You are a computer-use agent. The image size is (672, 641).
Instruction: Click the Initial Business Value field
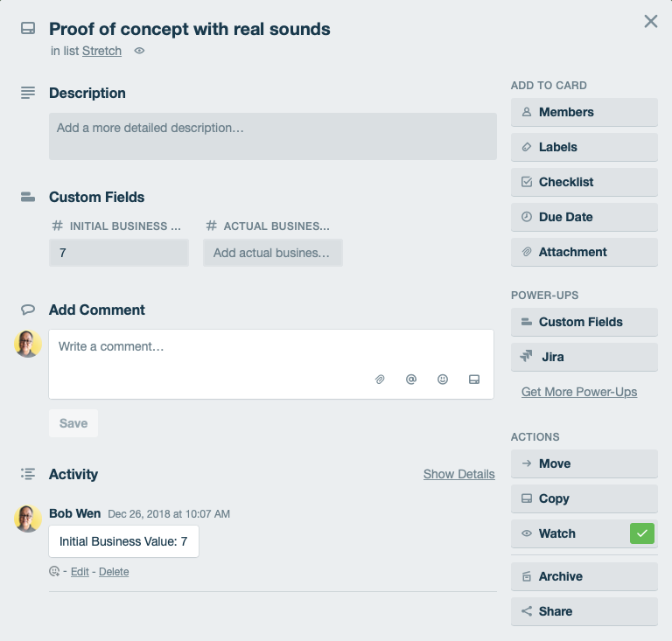pos(119,253)
